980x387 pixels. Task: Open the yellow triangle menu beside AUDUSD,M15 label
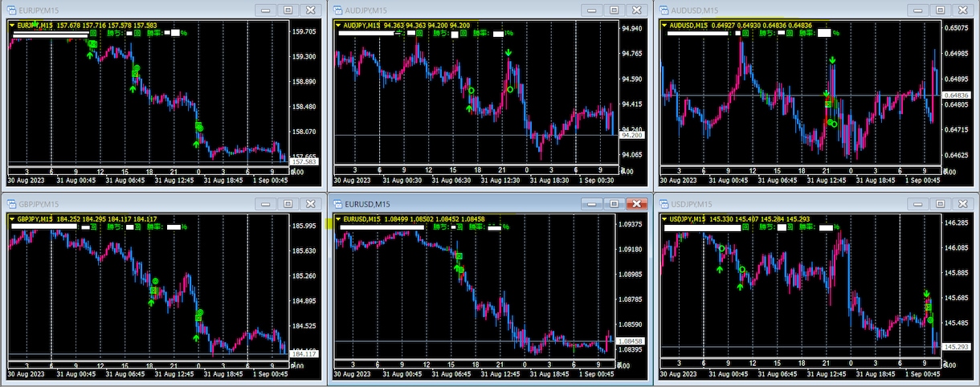[665, 26]
